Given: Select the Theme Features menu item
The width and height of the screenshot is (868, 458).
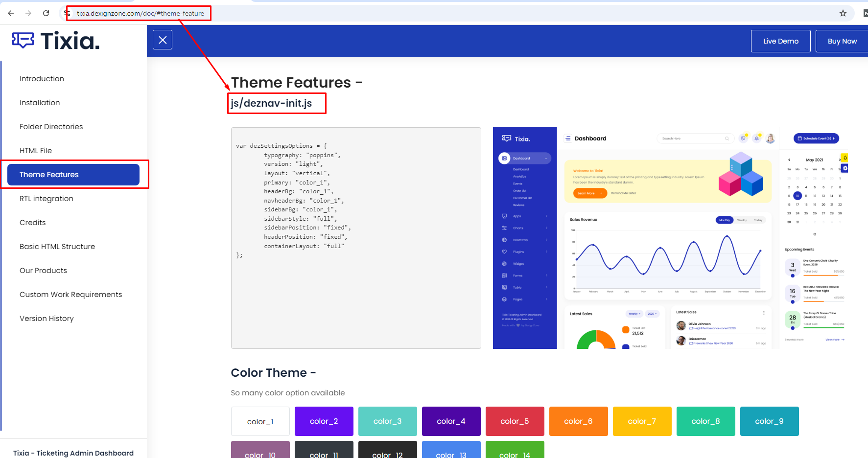Looking at the screenshot, I should tap(73, 175).
